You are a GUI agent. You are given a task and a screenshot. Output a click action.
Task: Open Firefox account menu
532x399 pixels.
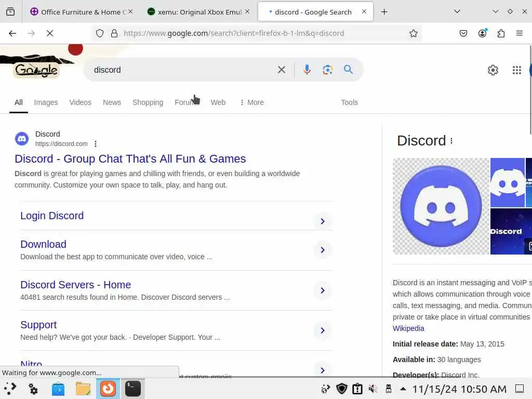click(482, 33)
